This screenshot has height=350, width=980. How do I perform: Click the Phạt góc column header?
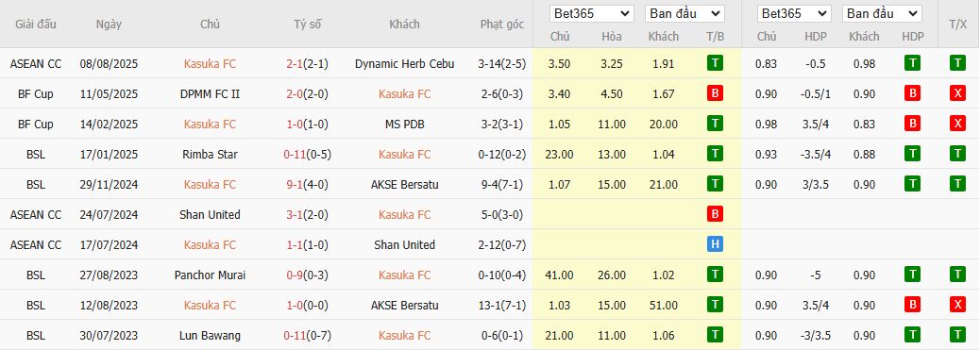pyautogui.click(x=502, y=25)
